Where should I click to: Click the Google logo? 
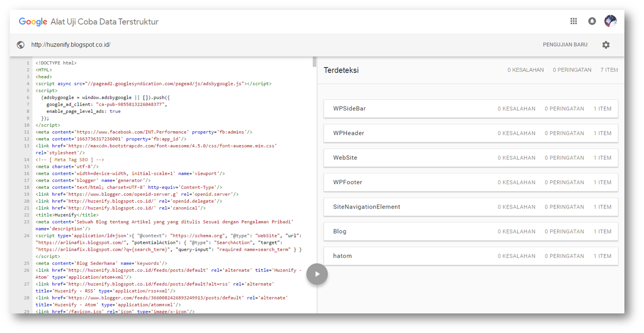point(33,21)
